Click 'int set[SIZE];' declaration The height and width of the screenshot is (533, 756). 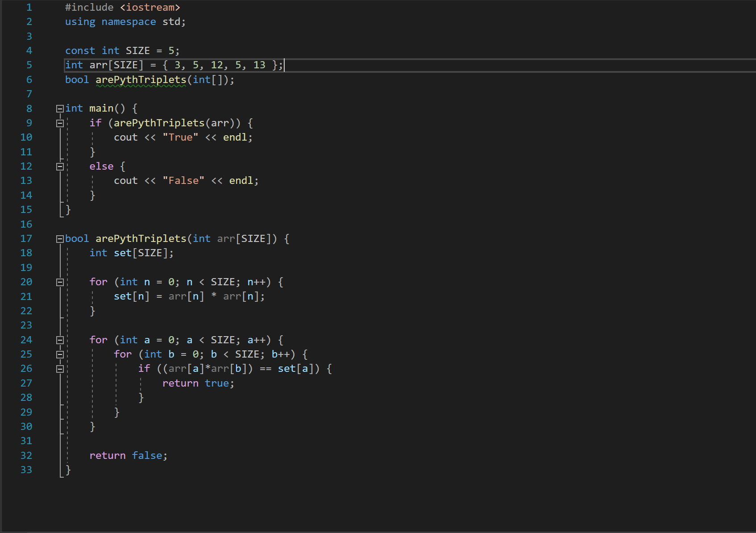pos(132,253)
